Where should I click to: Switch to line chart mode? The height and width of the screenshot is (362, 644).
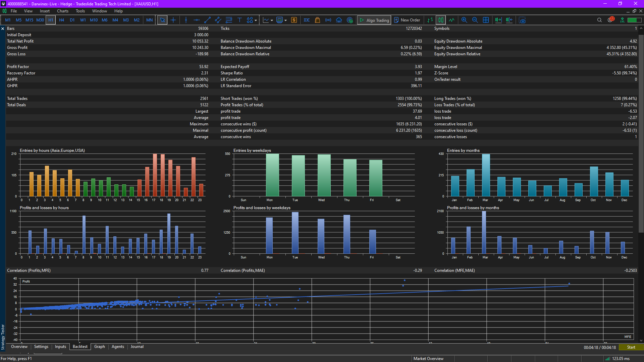click(452, 20)
